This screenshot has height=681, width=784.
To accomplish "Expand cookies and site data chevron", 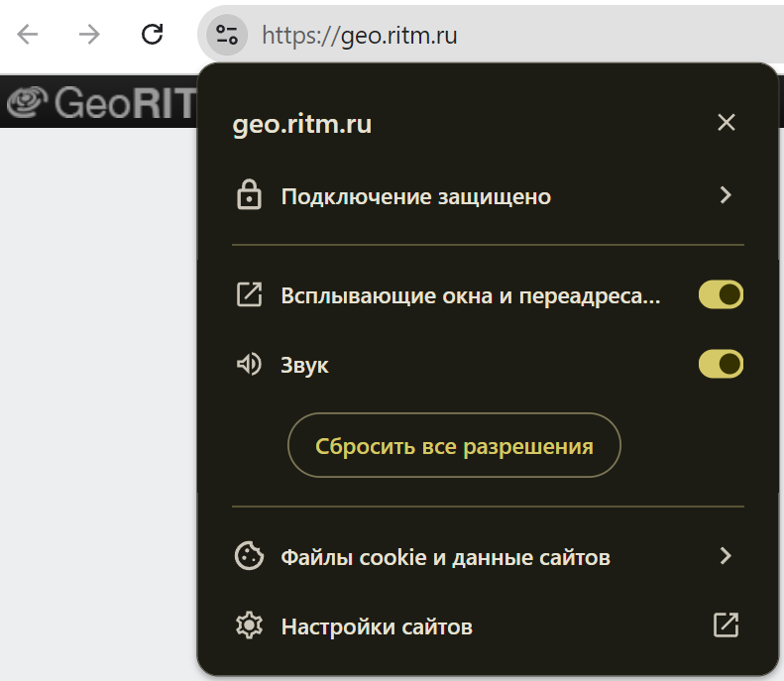I will (x=726, y=556).
